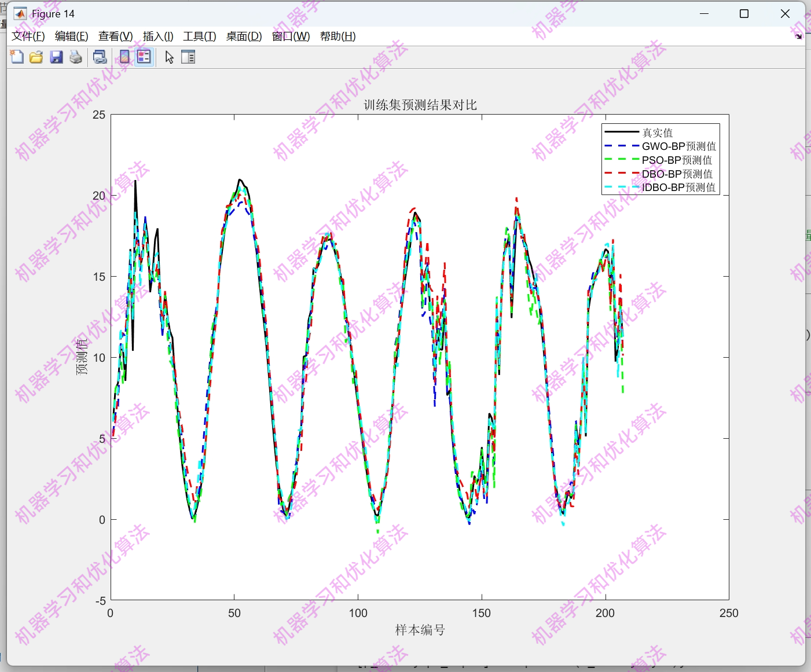Minimize the Figure 14 window
The height and width of the screenshot is (672, 811).
(704, 13)
